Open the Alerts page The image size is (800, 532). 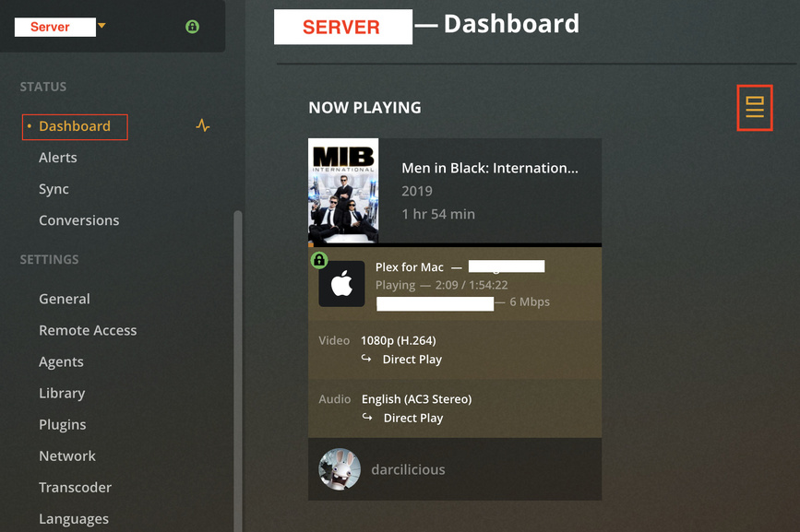pos(57,158)
